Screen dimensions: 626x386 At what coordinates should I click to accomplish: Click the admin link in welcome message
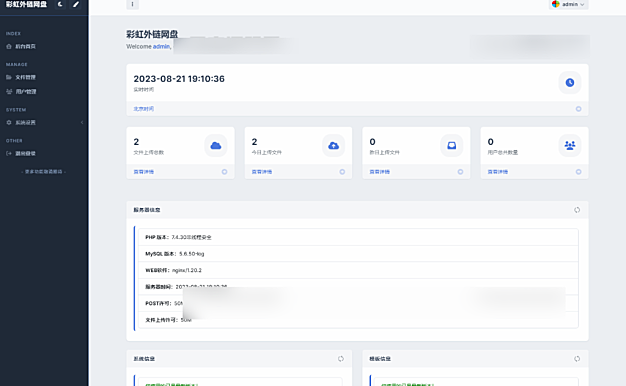coord(161,46)
